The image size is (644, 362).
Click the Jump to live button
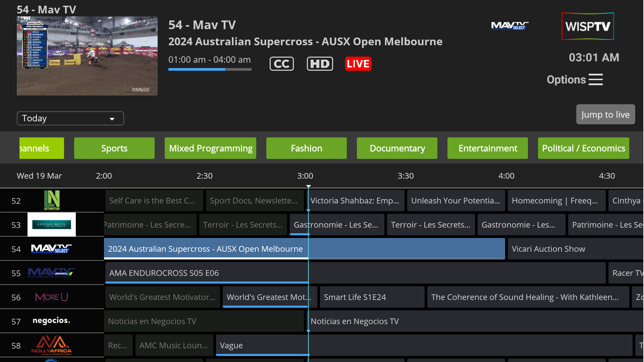tap(605, 114)
